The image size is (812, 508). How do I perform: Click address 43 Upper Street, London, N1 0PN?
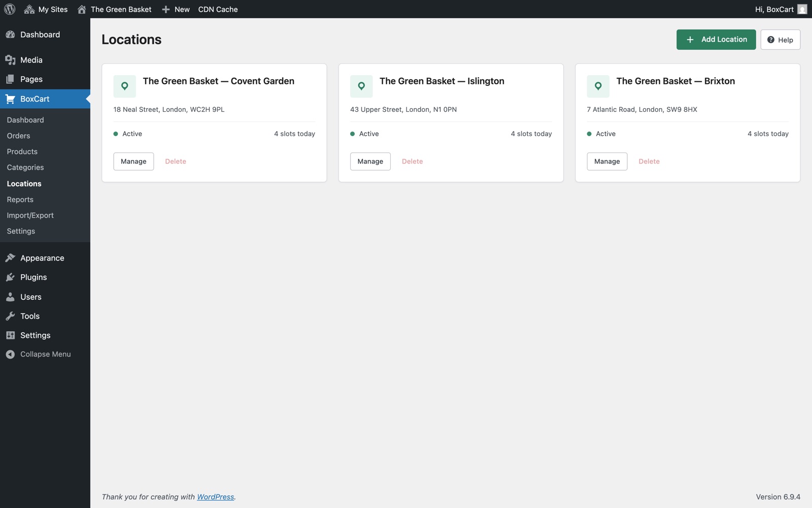tap(403, 109)
